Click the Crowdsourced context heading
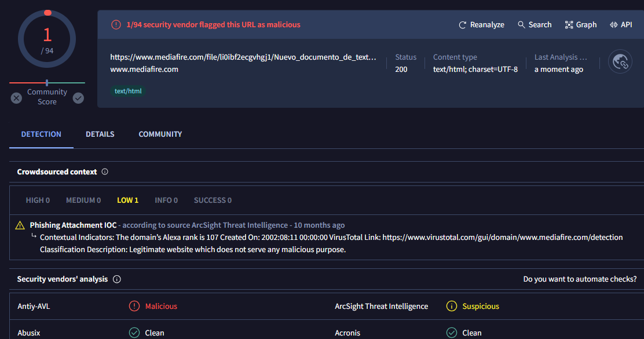The height and width of the screenshot is (339, 644). 57,172
